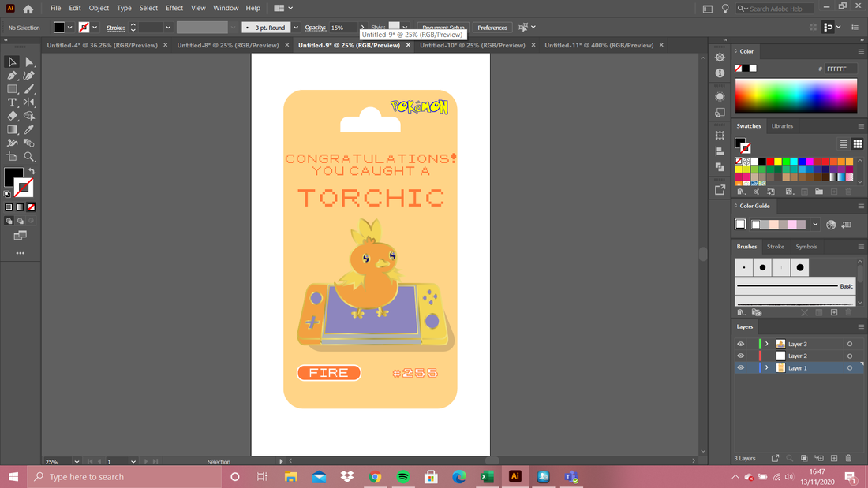The width and height of the screenshot is (868, 488).
Task: Create new layer in Layers panel
Action: [x=834, y=458]
